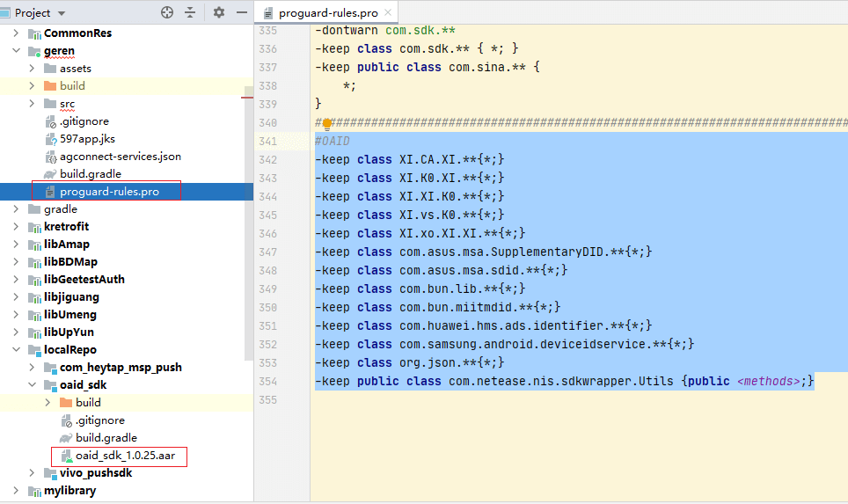Click the libBDMap module icon
The width and height of the screenshot is (848, 504).
tap(34, 262)
